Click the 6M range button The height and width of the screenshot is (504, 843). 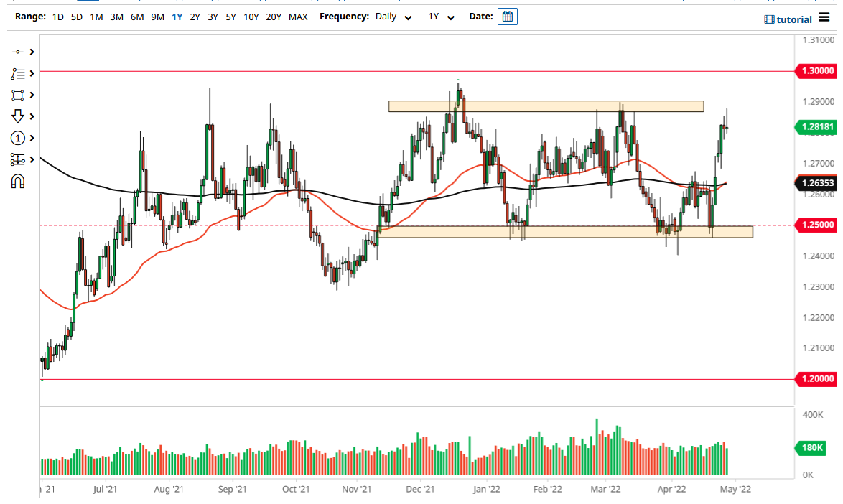point(136,17)
